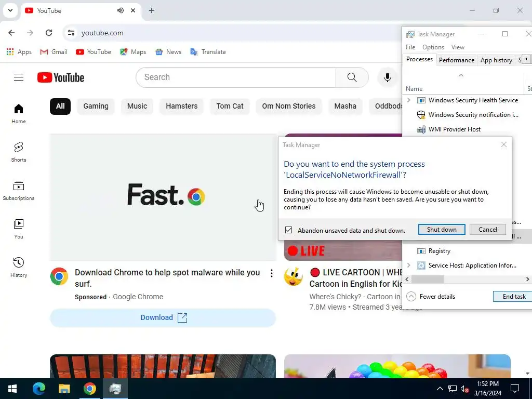Open Task Manager View menu

458,47
